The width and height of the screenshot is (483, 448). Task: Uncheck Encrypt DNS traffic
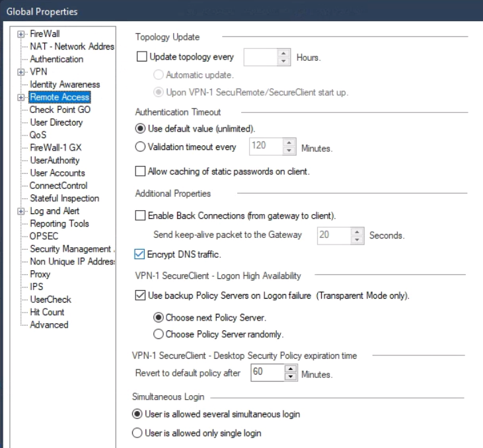(139, 254)
